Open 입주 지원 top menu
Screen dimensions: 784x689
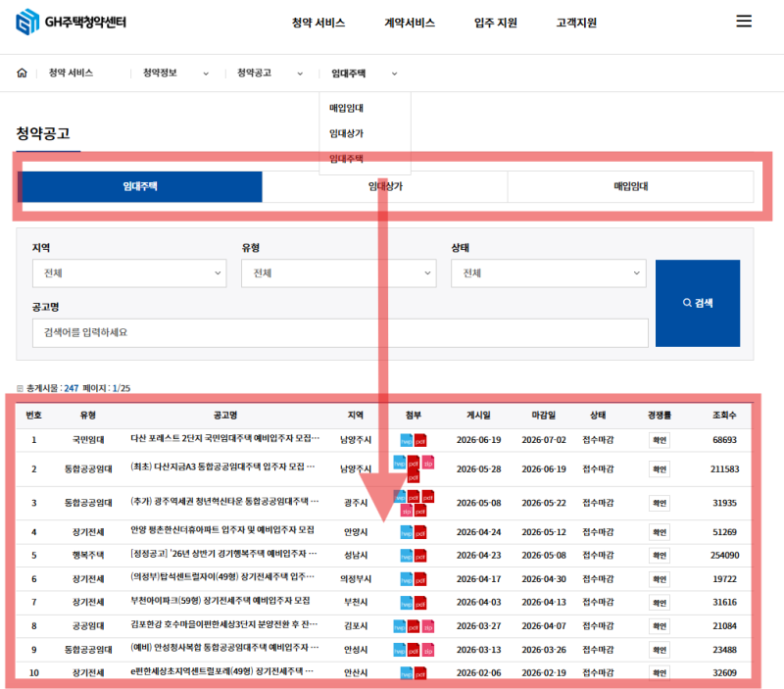pos(496,23)
